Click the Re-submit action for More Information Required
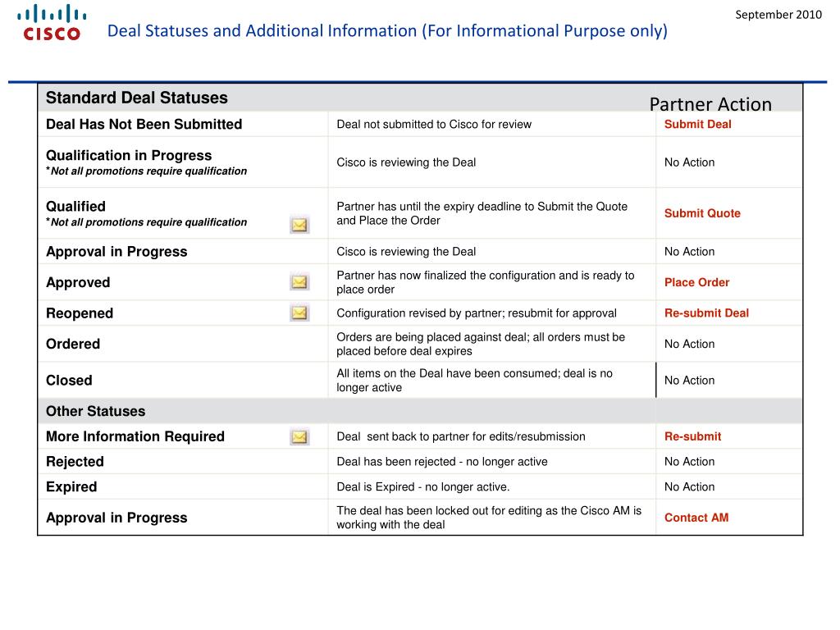Image resolution: width=840 pixels, height=630 pixels. 692,436
